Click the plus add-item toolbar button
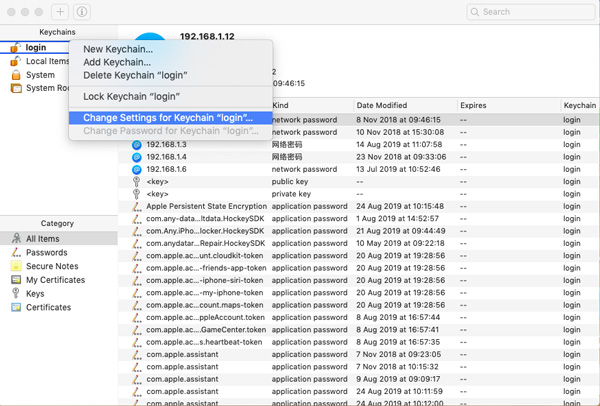 tap(60, 12)
